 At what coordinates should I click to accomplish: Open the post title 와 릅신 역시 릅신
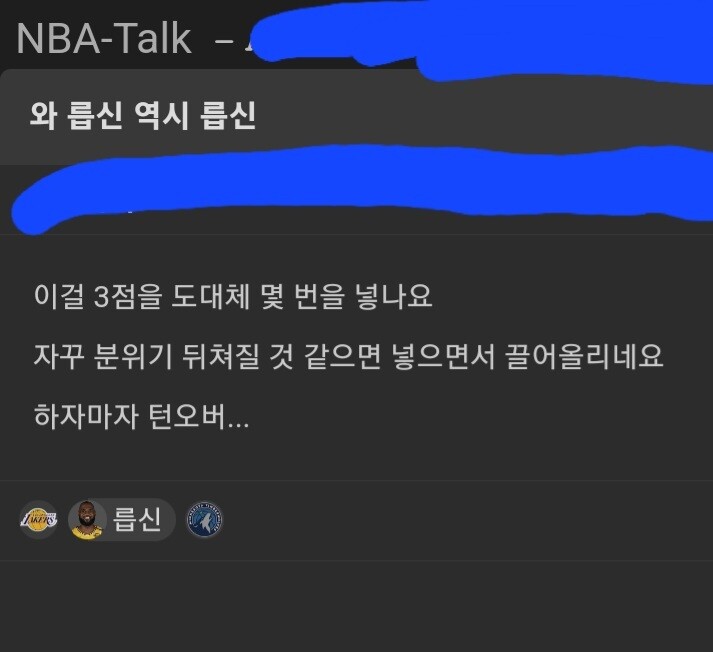click(143, 115)
